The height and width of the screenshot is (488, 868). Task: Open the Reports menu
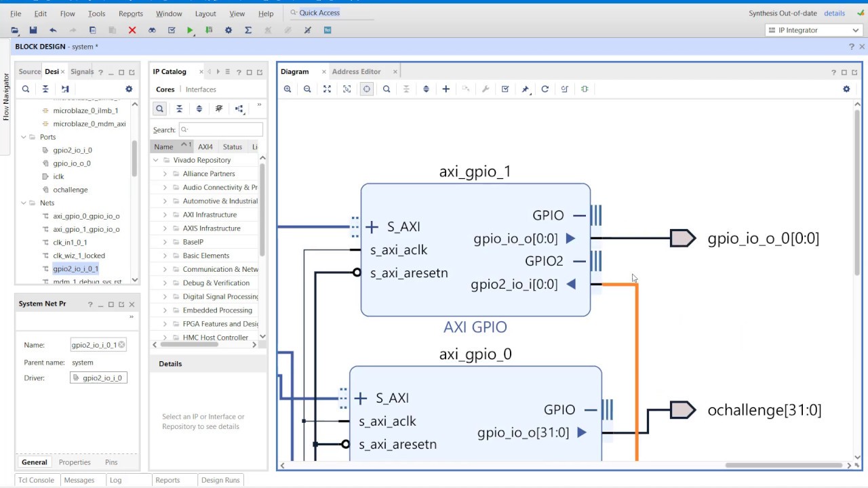pos(130,14)
